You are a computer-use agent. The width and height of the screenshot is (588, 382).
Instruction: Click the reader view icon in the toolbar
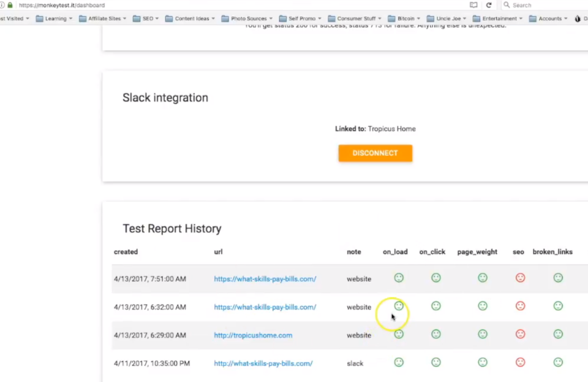473,5
